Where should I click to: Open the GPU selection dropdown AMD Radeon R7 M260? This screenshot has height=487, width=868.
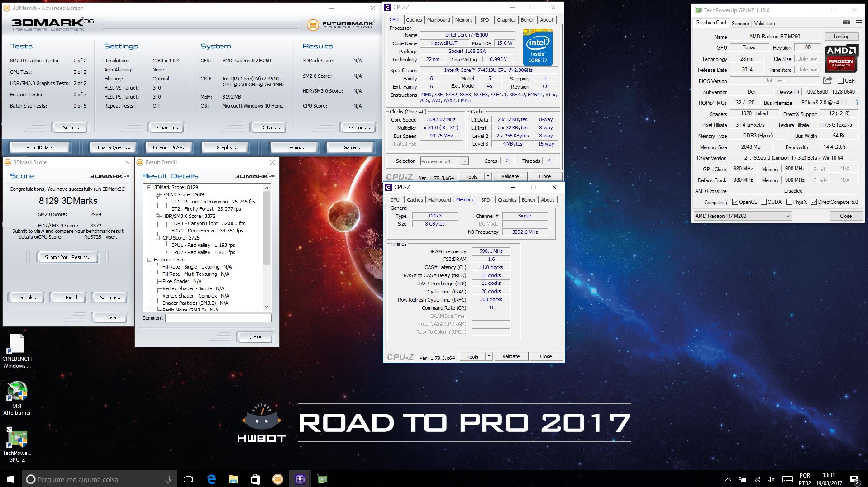click(743, 216)
